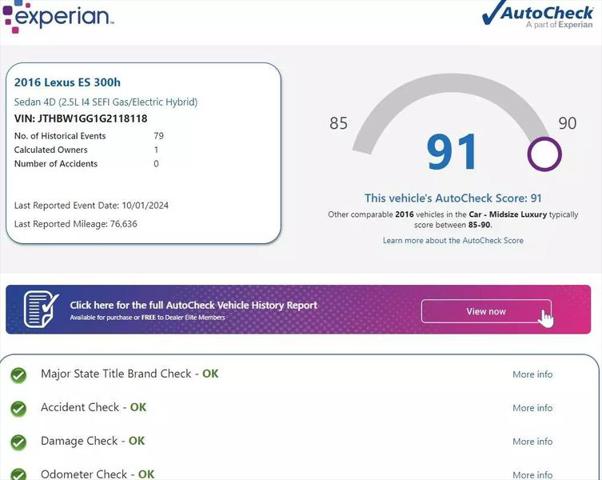Click the Sedan 4D engine description line

click(x=106, y=102)
